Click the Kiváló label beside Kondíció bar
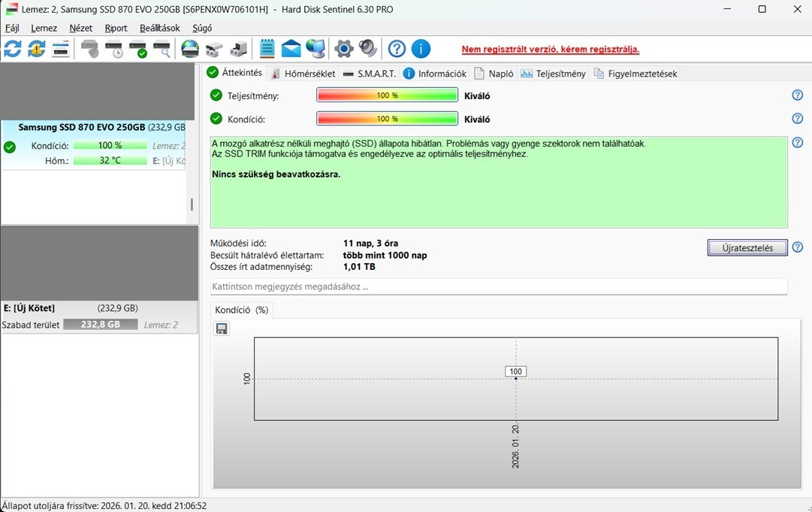The height and width of the screenshot is (512, 812). click(477, 120)
